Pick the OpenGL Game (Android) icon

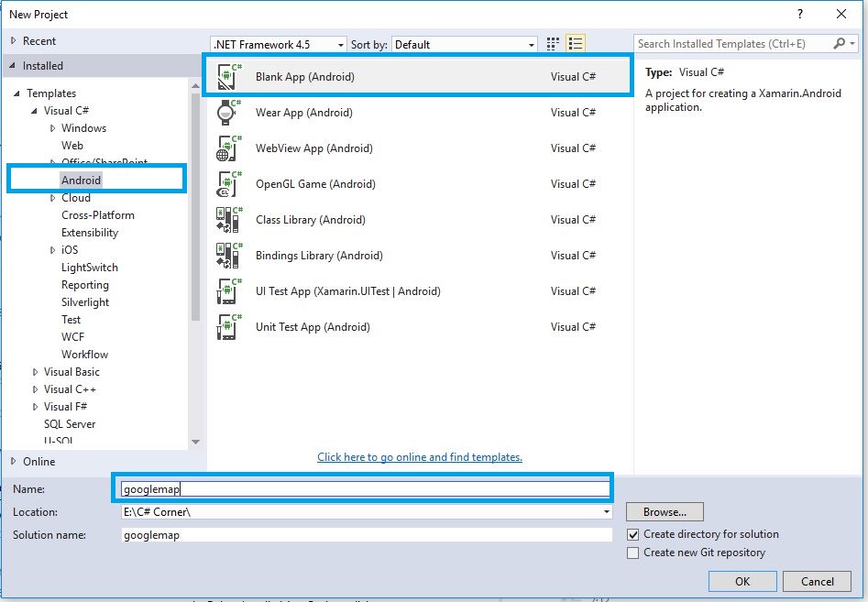[x=228, y=184]
